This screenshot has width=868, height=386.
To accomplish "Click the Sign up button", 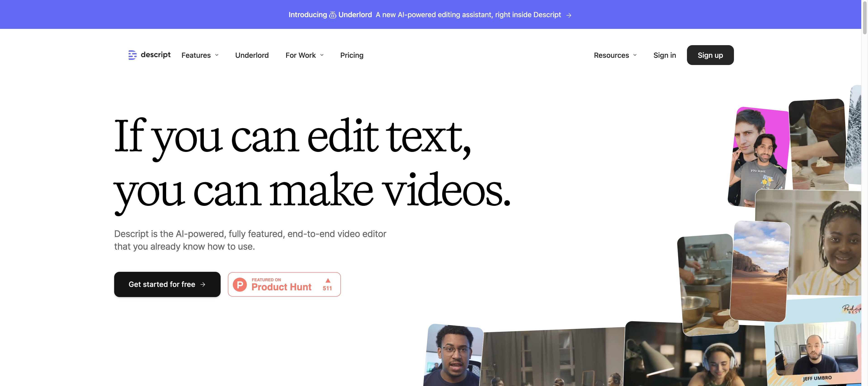I will tap(710, 55).
